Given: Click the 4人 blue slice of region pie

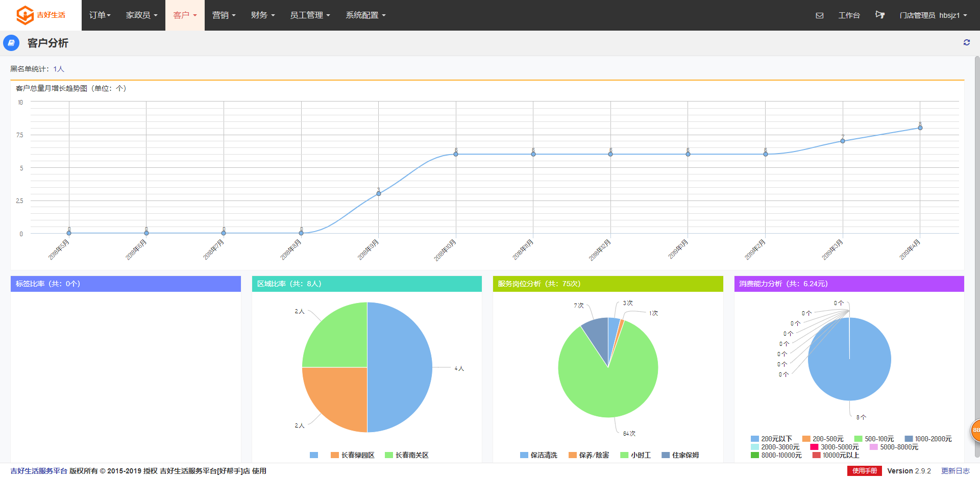Looking at the screenshot, I should pyautogui.click(x=400, y=367).
